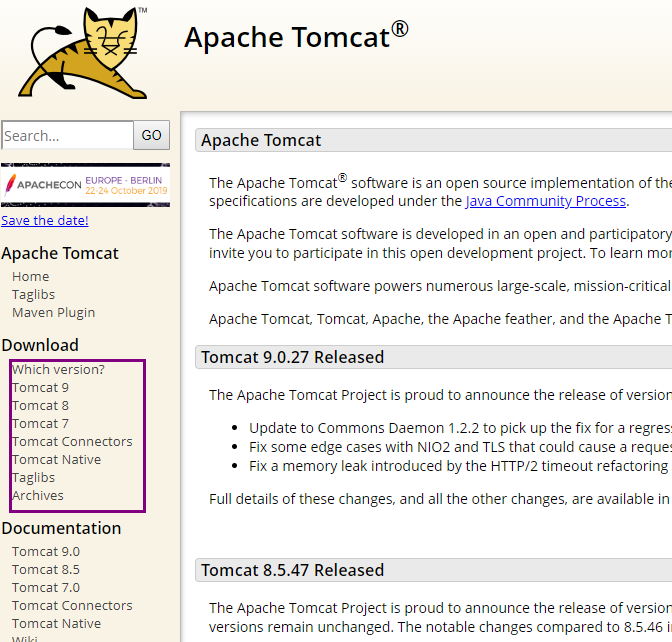Click the 'Tomcat 8.5.47 Released' heading
This screenshot has height=642, width=672.
click(293, 570)
